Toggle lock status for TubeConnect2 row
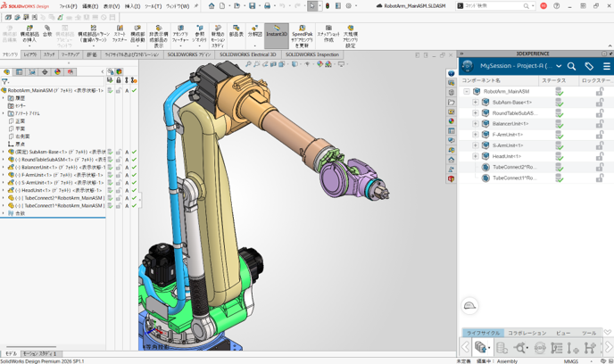The height and width of the screenshot is (364, 614). point(600,168)
